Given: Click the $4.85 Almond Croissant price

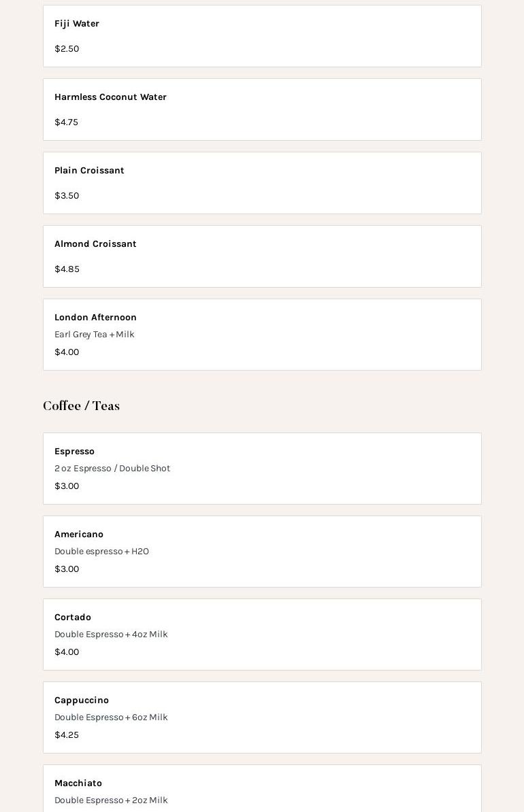Looking at the screenshot, I should 67,269.
